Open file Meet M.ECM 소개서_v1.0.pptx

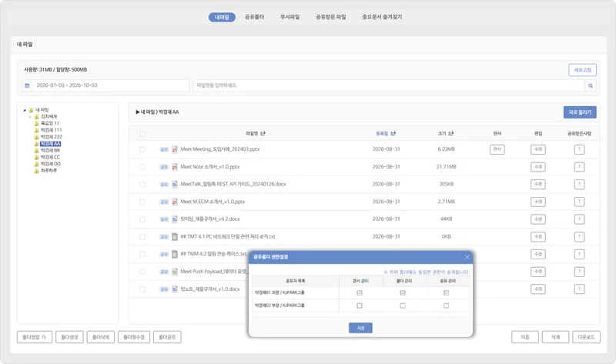click(213, 202)
